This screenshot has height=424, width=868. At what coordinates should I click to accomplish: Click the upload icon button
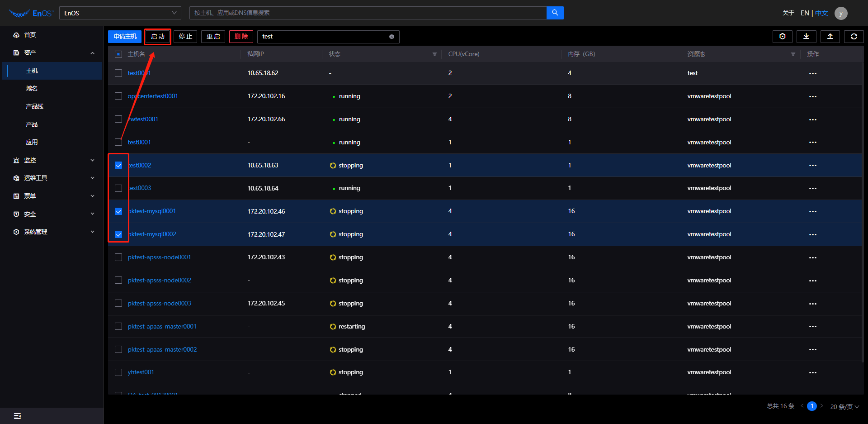pos(830,37)
